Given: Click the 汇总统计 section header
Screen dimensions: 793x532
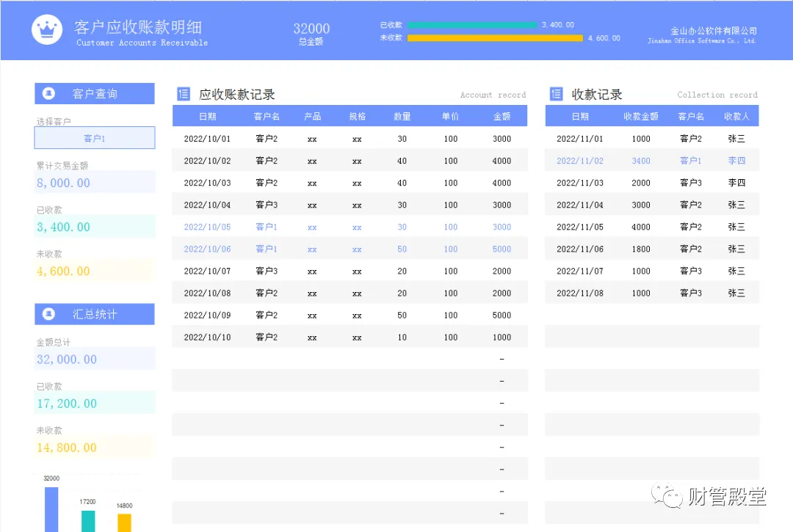Looking at the screenshot, I should (x=95, y=314).
